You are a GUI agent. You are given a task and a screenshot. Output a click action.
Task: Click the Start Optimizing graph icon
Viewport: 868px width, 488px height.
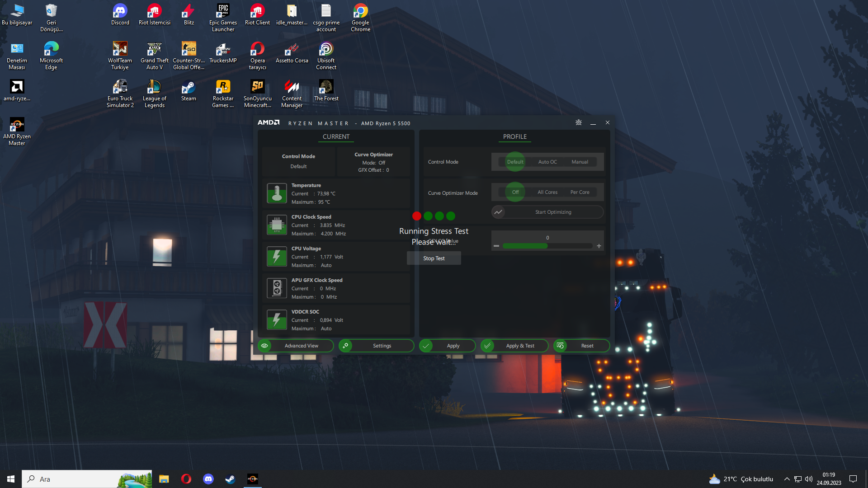[498, 212]
